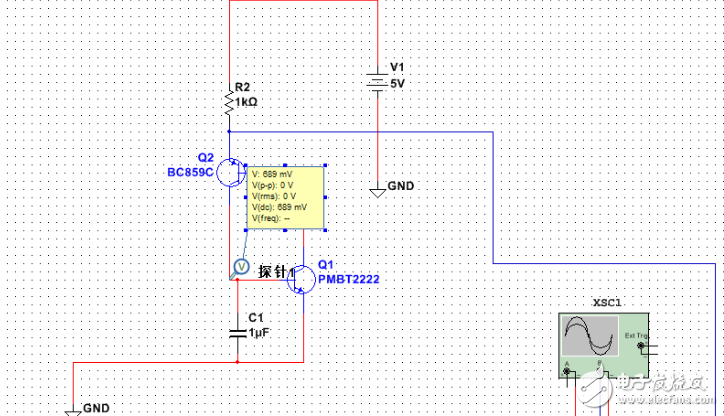724x416 pixels.
Task: Click the "C1" capacitor label
Action: (x=256, y=318)
